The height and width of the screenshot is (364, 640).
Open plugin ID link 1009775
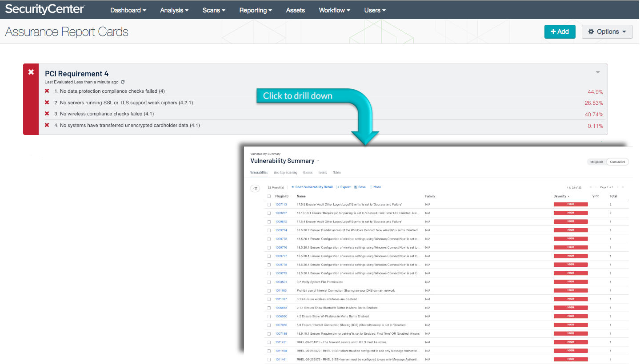pos(281,239)
